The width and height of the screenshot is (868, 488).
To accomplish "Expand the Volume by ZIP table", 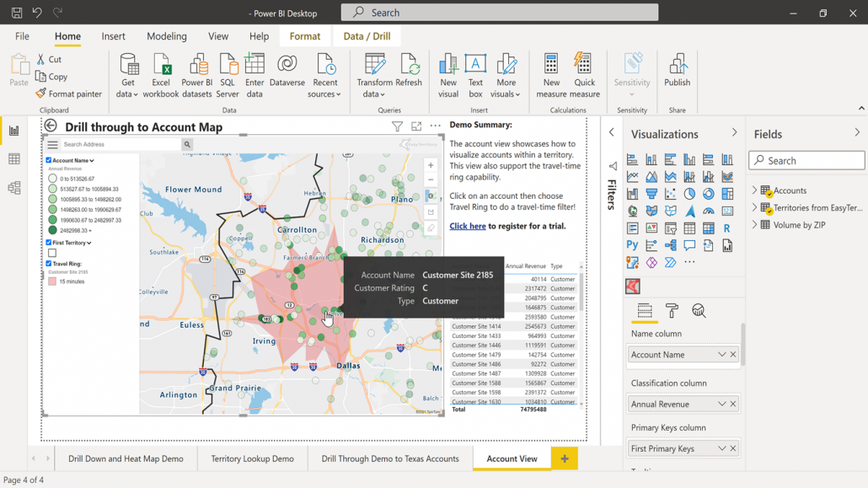I will (754, 224).
